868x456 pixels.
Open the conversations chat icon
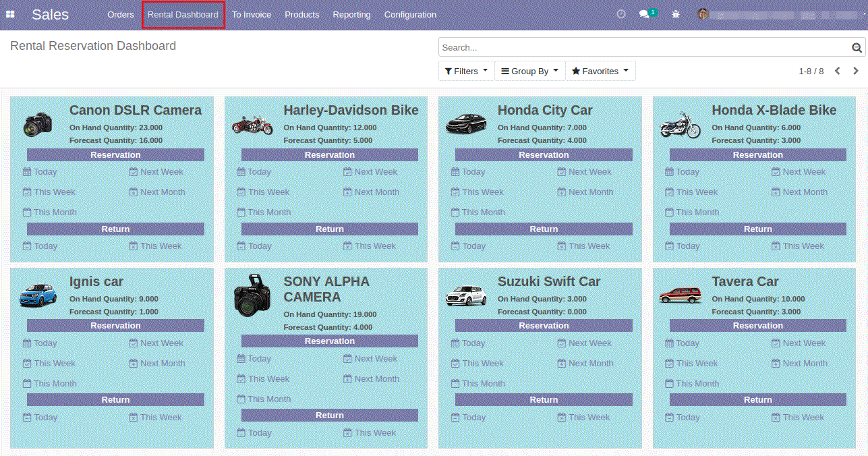(644, 14)
